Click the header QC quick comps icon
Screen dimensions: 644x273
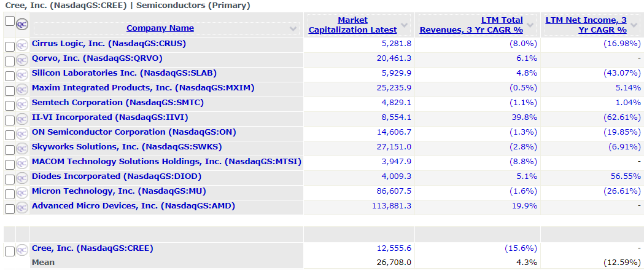pos(21,25)
